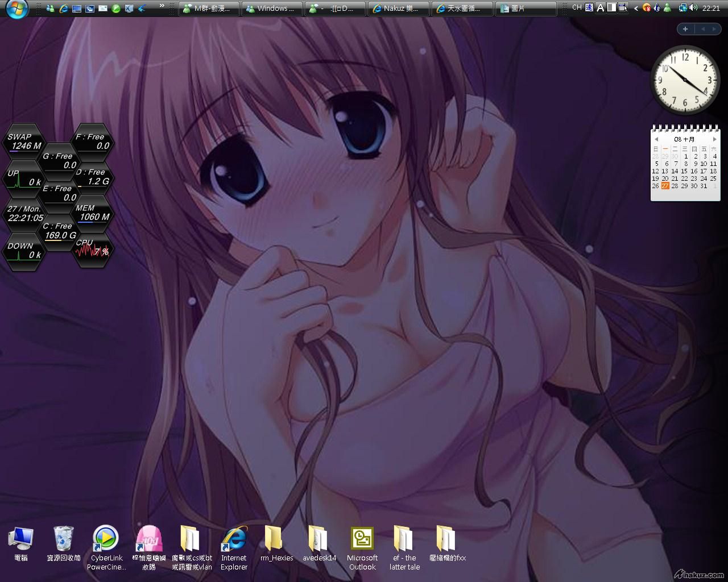Select 魔獸或cs或bt folder on desktop

click(x=192, y=548)
